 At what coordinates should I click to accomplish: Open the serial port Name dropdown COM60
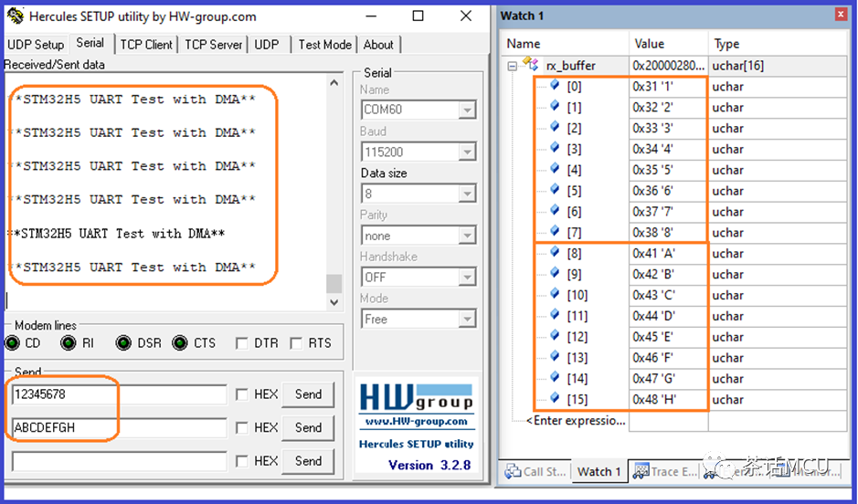(x=467, y=110)
